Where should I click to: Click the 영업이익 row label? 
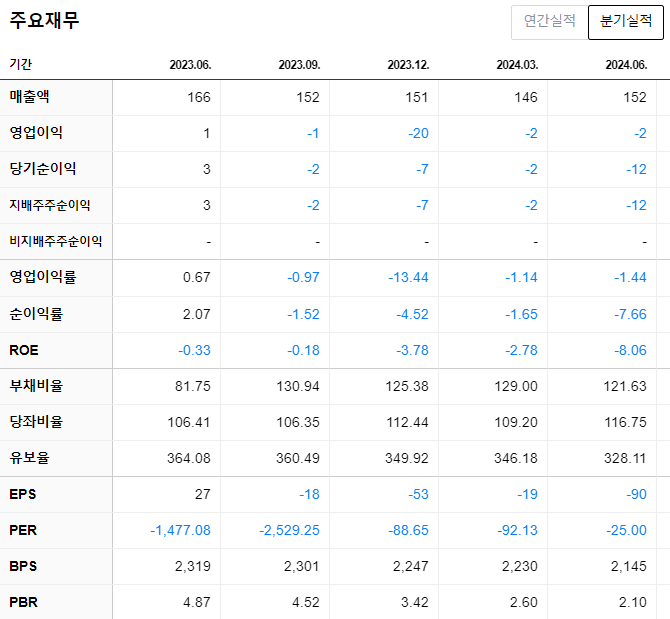pos(36,132)
